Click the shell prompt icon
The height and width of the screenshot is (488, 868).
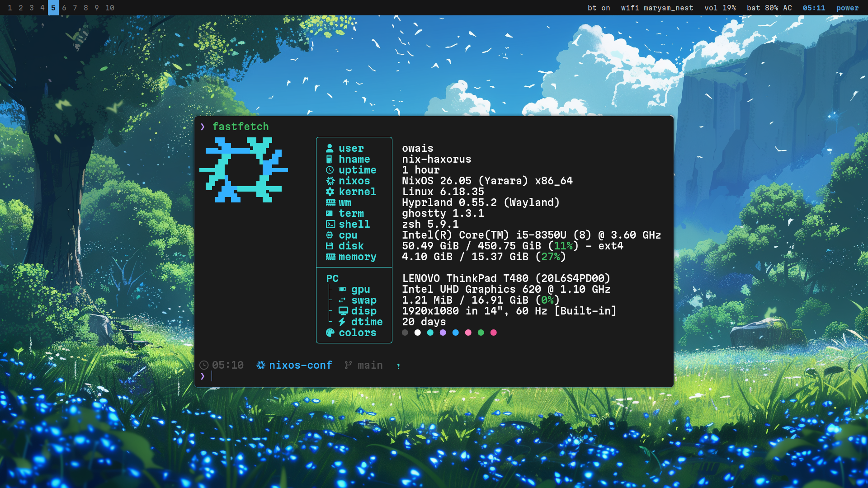[x=330, y=224]
